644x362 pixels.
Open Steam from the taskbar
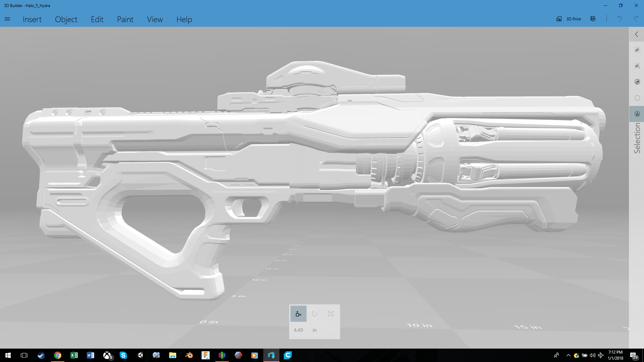41,355
